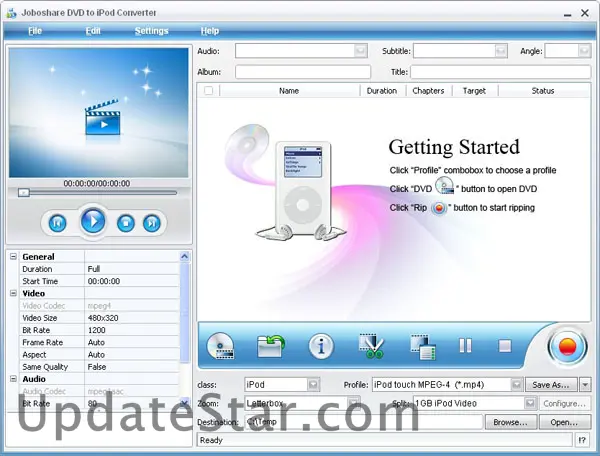Stop the preview player
This screenshot has height=456, width=600.
point(126,223)
